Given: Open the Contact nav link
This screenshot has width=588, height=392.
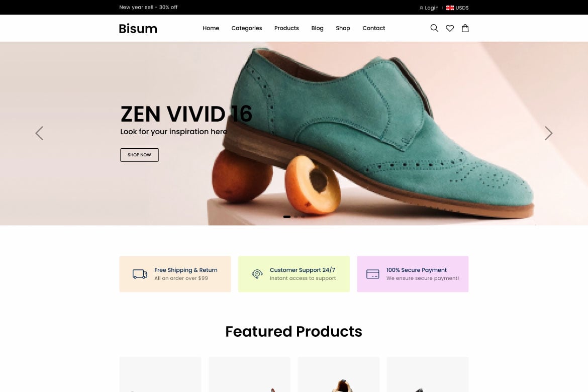Looking at the screenshot, I should click(x=373, y=28).
